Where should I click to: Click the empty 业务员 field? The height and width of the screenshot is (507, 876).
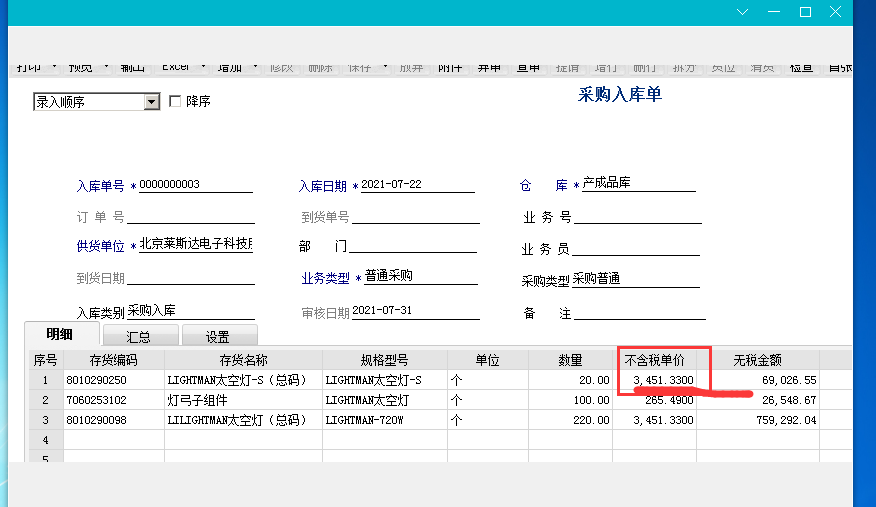pyautogui.click(x=636, y=248)
